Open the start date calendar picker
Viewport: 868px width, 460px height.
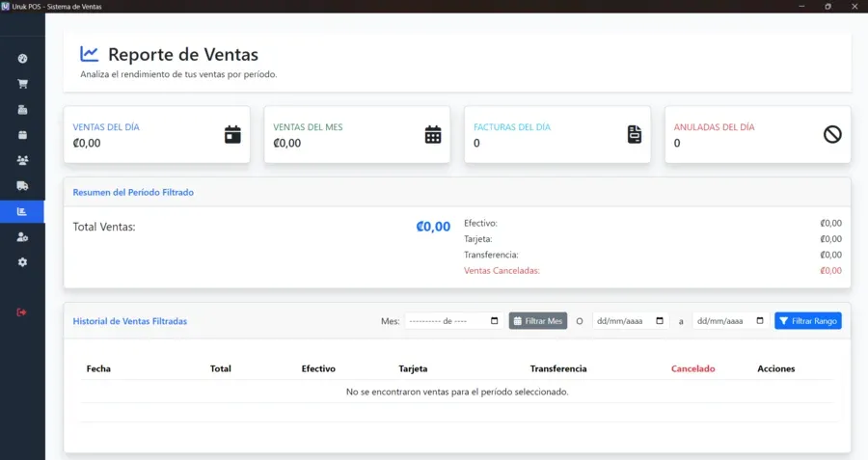point(660,321)
